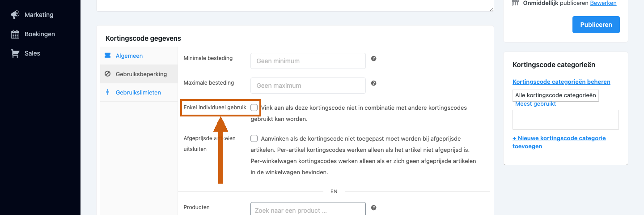Click the Gebruikslimieten icon

(107, 92)
